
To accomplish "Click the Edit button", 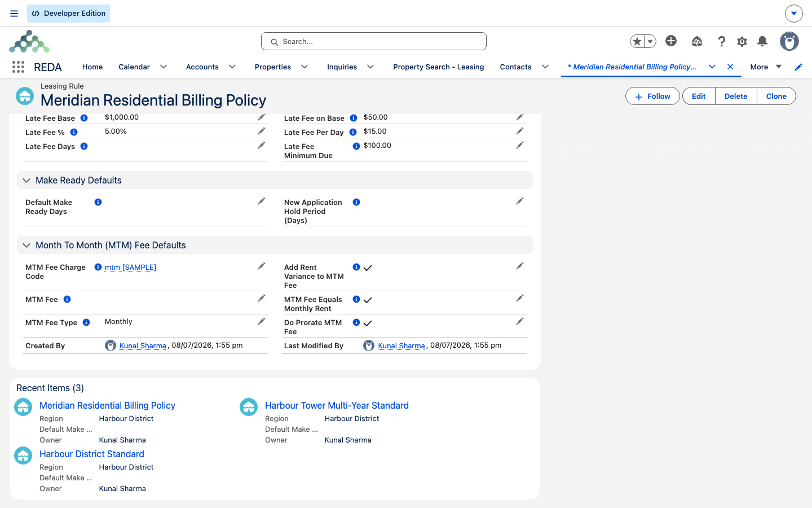I will tap(699, 96).
